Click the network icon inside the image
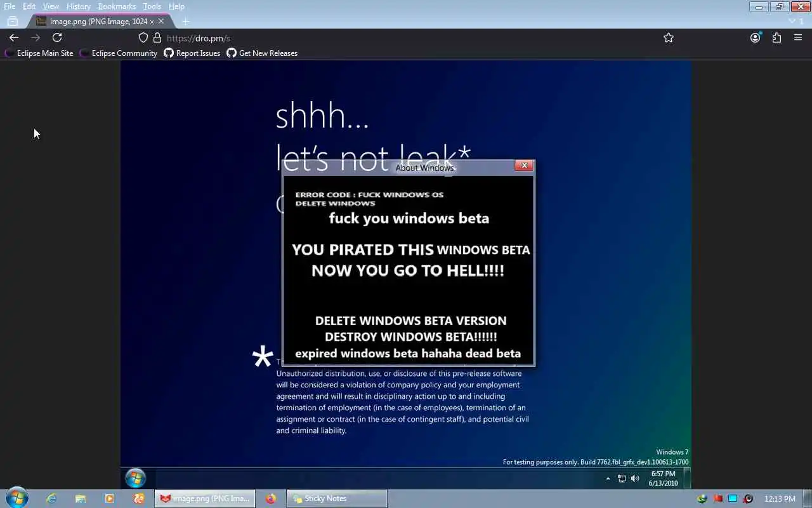Viewport: 812px width, 508px height. pos(622,478)
